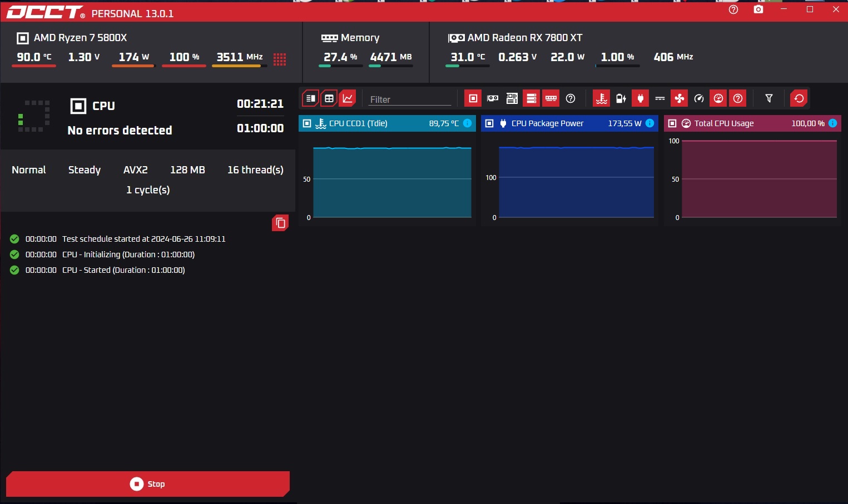848x504 pixels.
Task: Click the GPU frequency 406 MHz value
Action: tap(673, 57)
